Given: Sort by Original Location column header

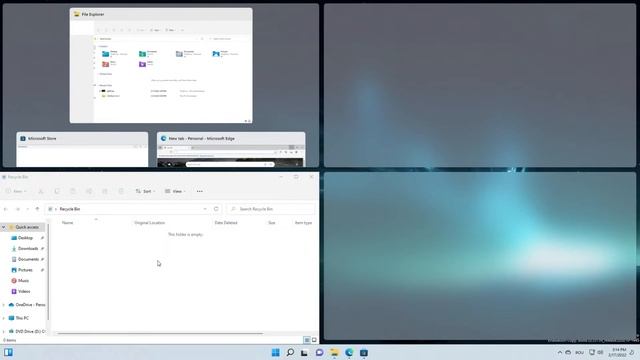Looking at the screenshot, I should [149, 223].
